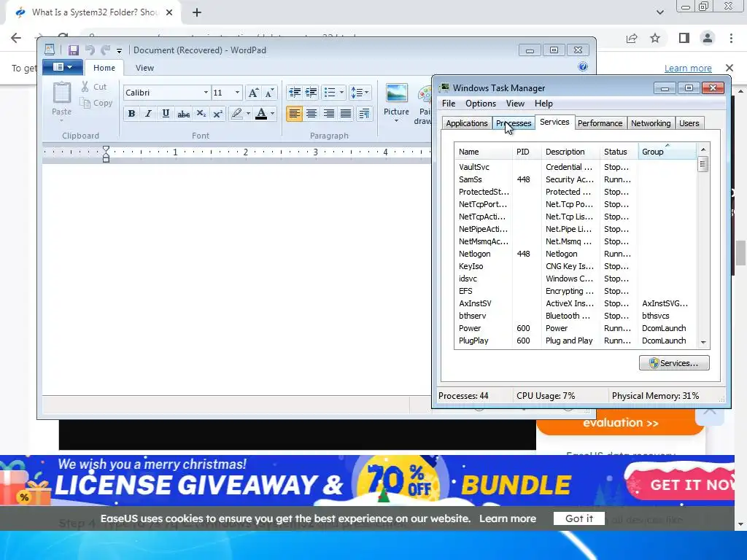Open the Chrome three-dot menu
This screenshot has width=747, height=560.
click(731, 38)
